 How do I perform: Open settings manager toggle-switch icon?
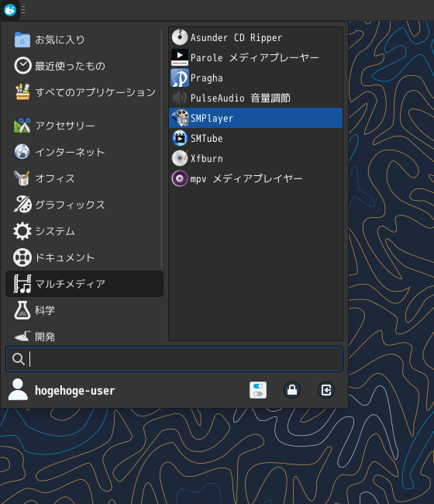pyautogui.click(x=258, y=390)
